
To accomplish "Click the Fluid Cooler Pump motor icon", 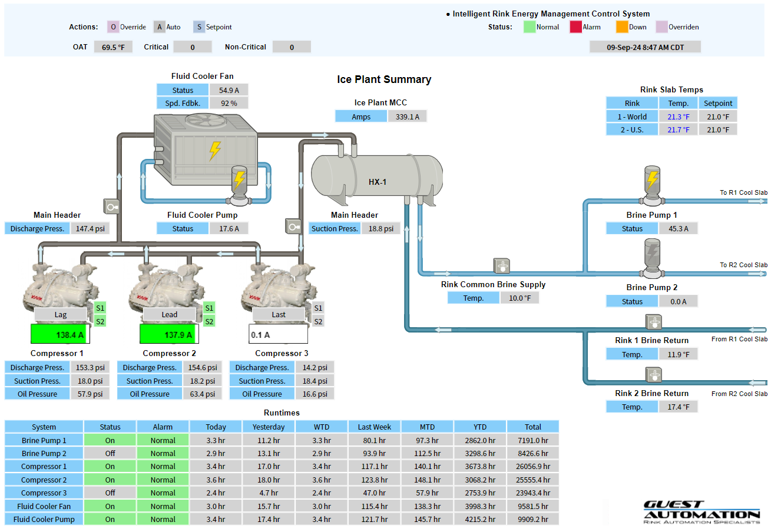I will point(239,184).
